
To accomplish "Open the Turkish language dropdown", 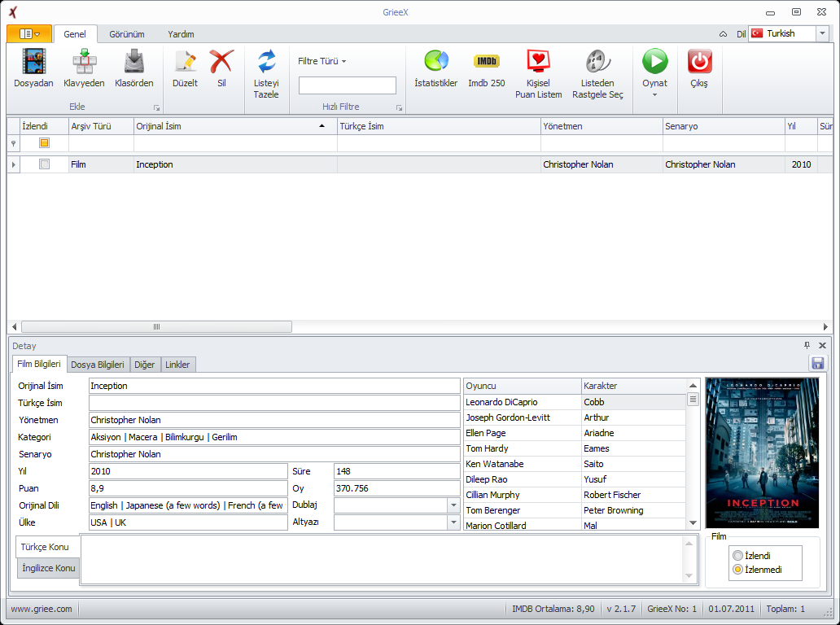I will [x=822, y=34].
